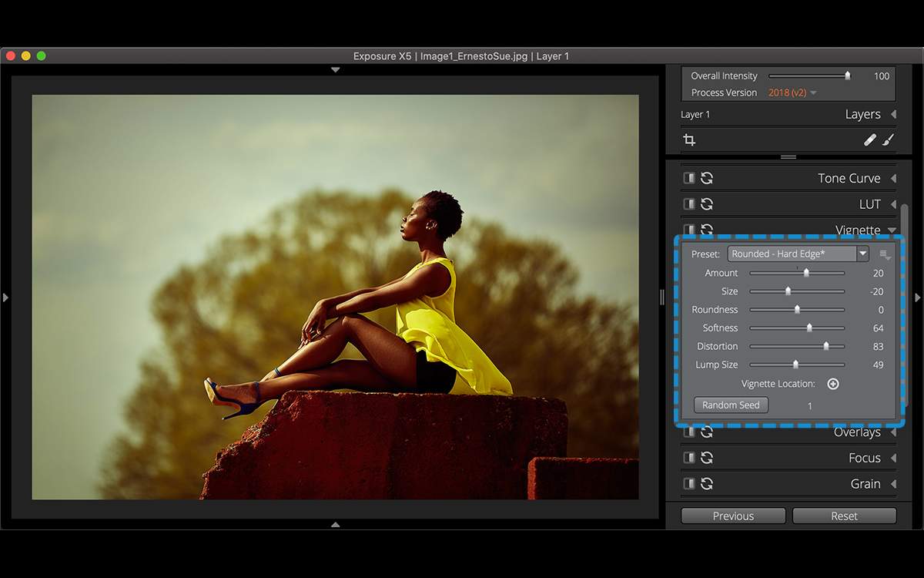924x578 pixels.
Task: Toggle the LUT panel on/off
Action: (x=689, y=204)
